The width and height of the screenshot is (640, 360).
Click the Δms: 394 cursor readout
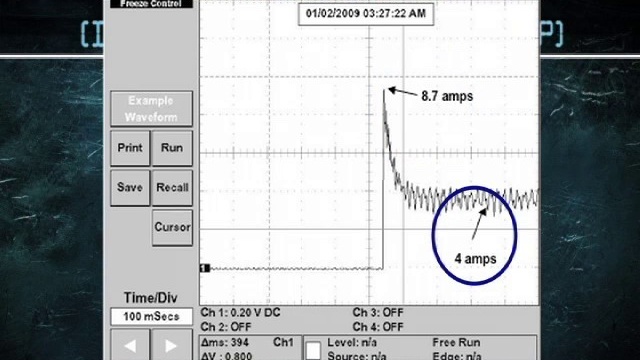click(x=225, y=342)
